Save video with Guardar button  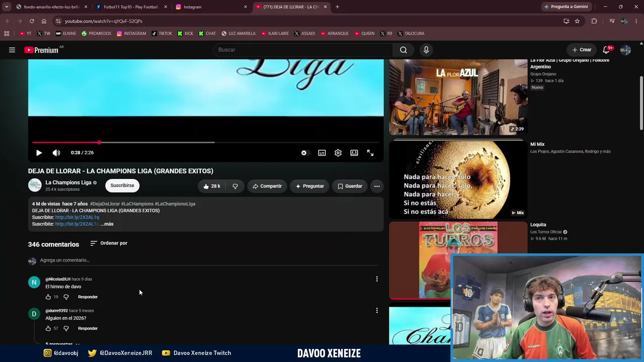(350, 186)
